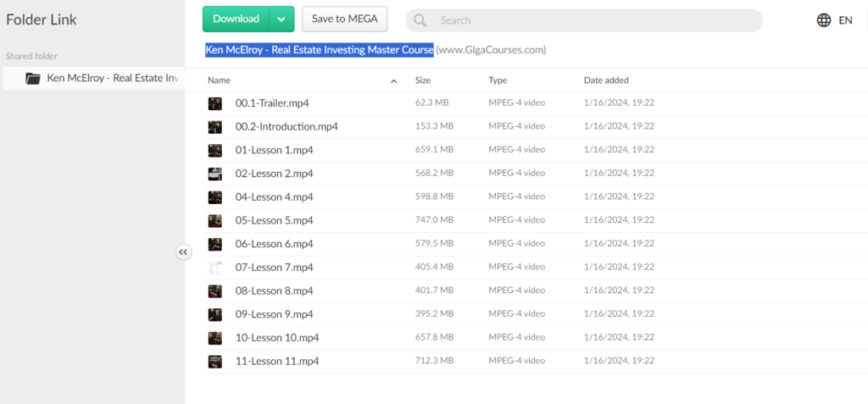The image size is (868, 404).
Task: Click the 07-Lesson 7.mp4 thumbnail icon
Action: point(215,268)
